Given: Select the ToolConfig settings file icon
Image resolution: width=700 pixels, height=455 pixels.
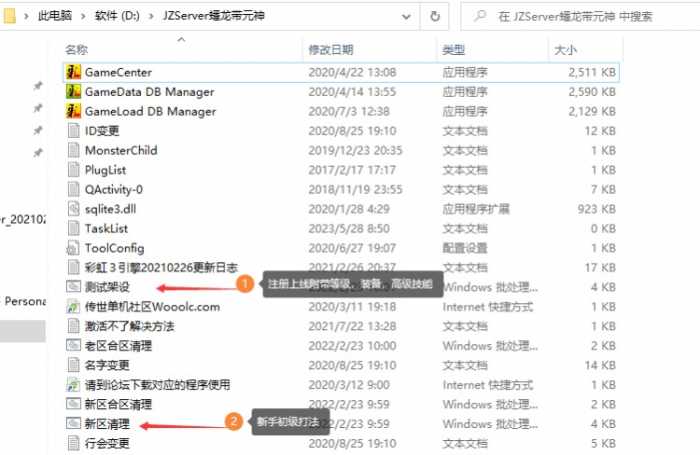Looking at the screenshot, I should click(73, 247).
